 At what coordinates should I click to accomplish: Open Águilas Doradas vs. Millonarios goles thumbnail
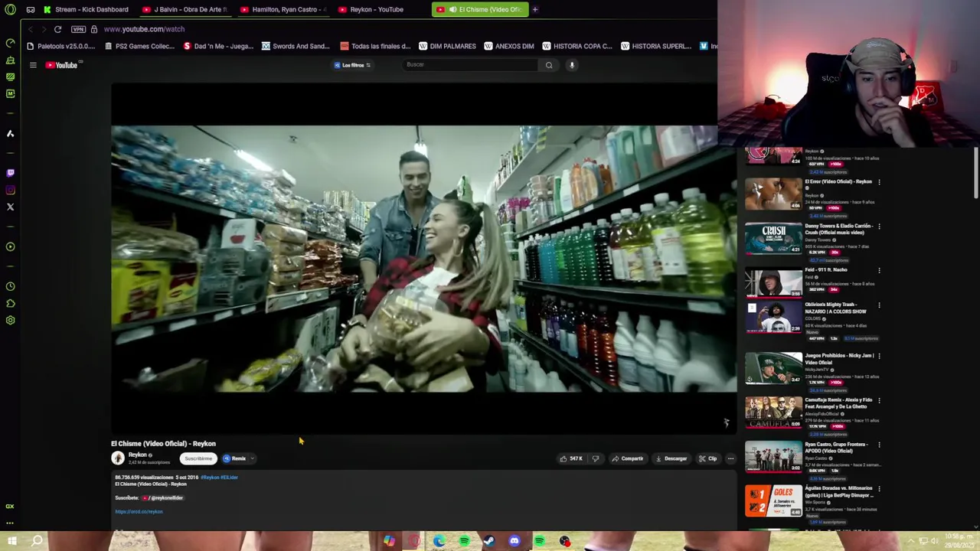tap(773, 500)
